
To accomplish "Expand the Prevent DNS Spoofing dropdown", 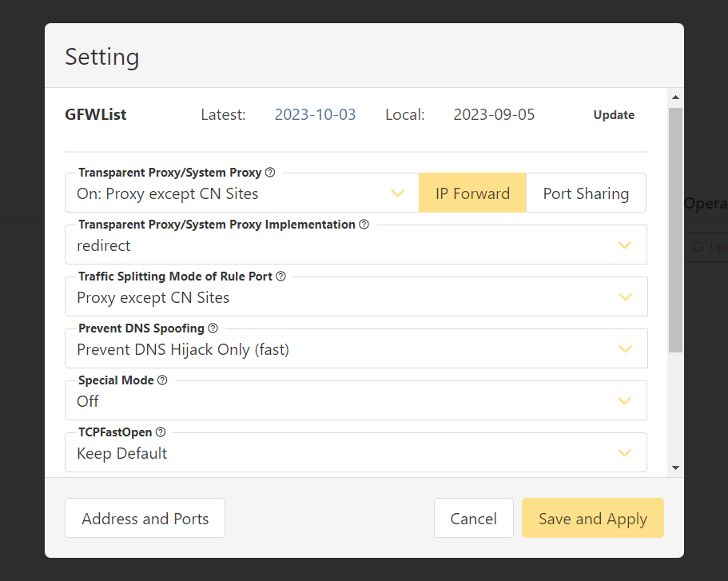I will (356, 349).
